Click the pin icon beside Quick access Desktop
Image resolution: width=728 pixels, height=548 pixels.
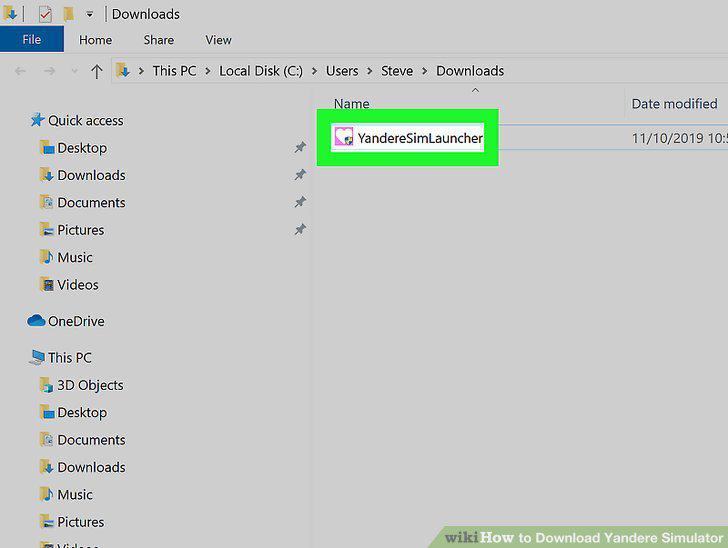click(x=300, y=148)
